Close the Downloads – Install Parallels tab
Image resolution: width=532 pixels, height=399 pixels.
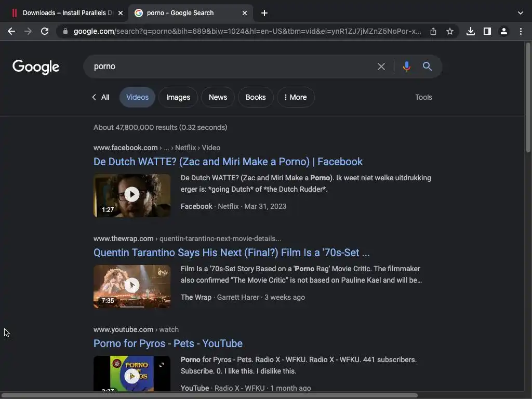point(121,13)
